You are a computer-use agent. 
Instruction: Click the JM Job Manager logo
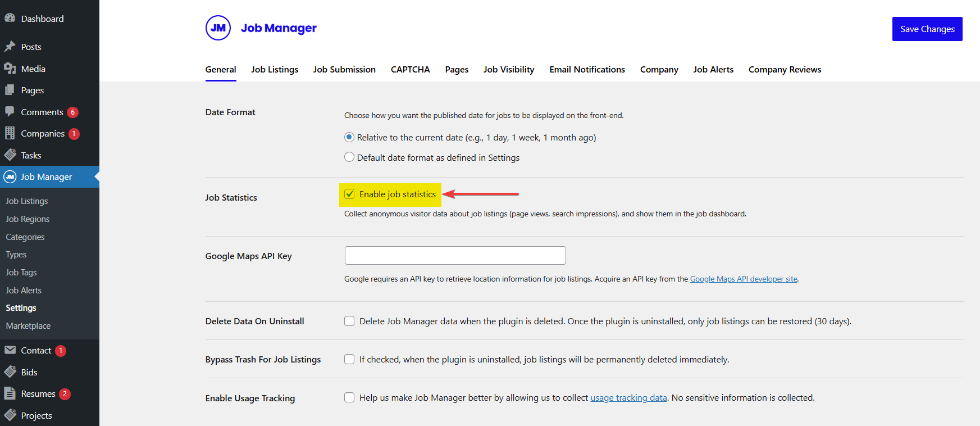click(x=218, y=28)
